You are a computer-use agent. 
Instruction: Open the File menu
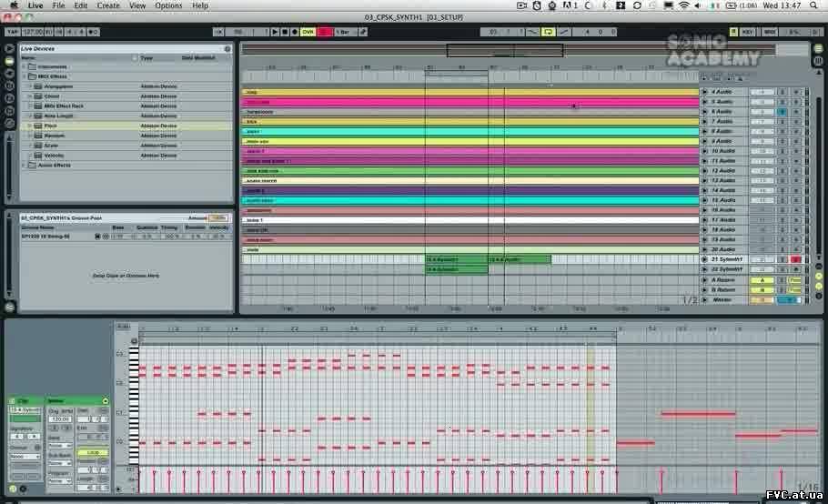click(x=58, y=5)
